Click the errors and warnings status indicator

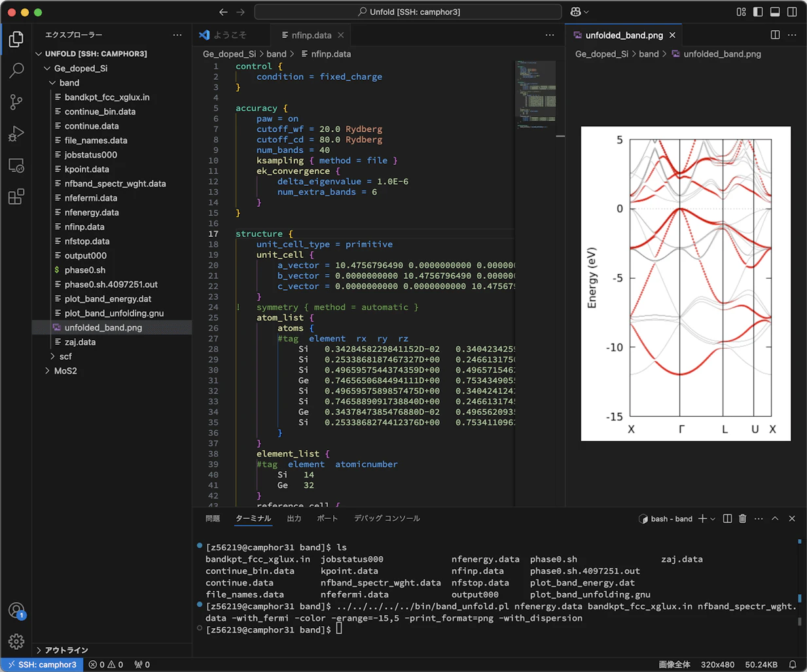pyautogui.click(x=105, y=664)
